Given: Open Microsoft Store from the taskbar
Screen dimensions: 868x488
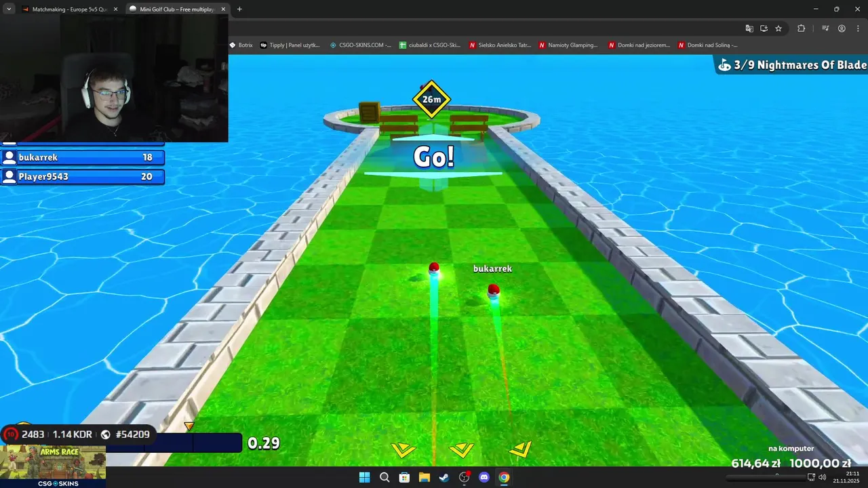Looking at the screenshot, I should pos(404,477).
